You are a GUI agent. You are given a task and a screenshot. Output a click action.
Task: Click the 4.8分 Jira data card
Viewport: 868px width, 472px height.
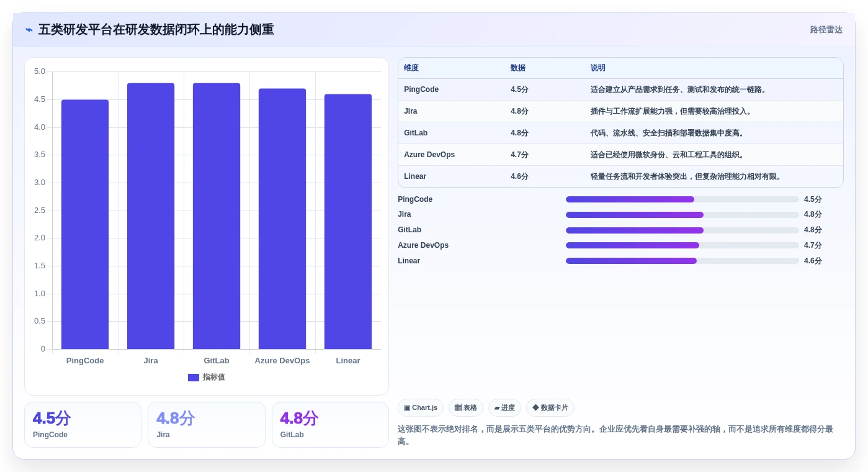[206, 425]
